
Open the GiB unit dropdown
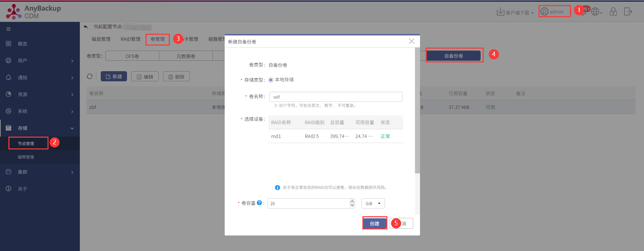click(373, 203)
